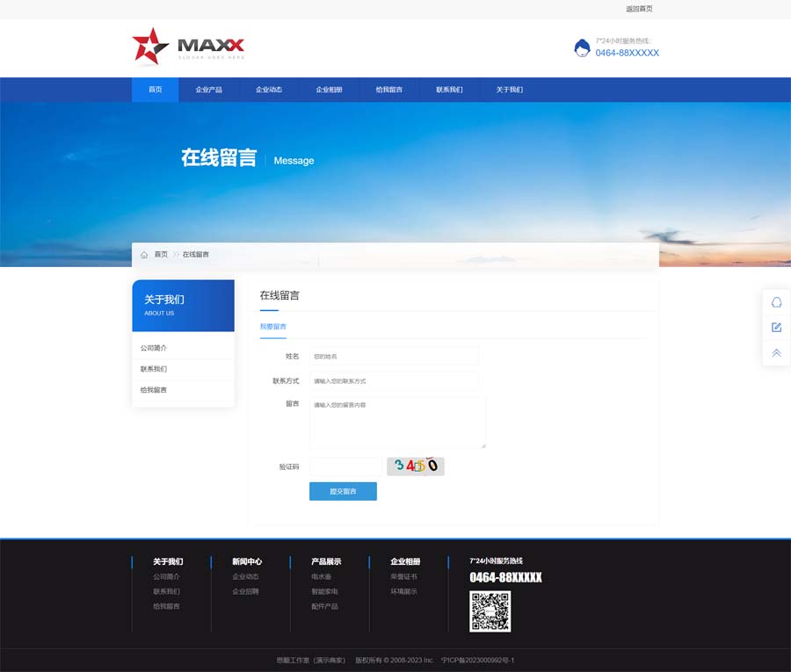Click the floating edit message icon
Screen dimensions: 791x672
coord(776,328)
